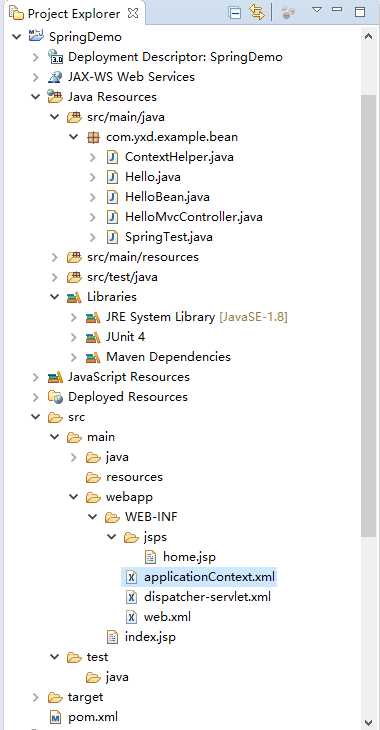Select the webapp folder
Viewport: 380px width, 730px height.
coord(129,497)
